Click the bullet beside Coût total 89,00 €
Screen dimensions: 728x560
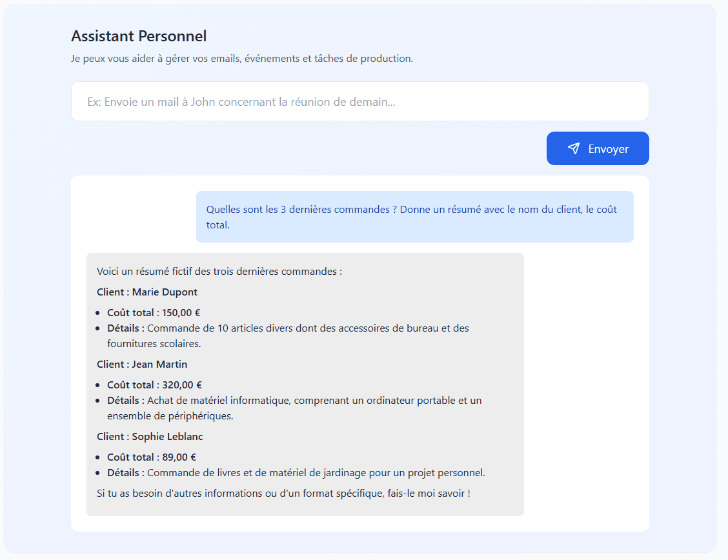tap(97, 457)
